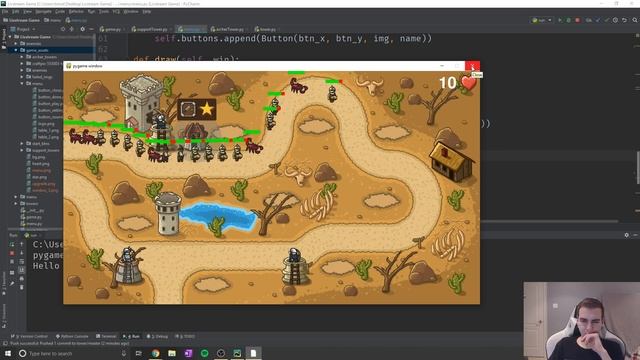Expand the archer_towers folder
The height and width of the screenshot is (360, 640).
pos(22,57)
